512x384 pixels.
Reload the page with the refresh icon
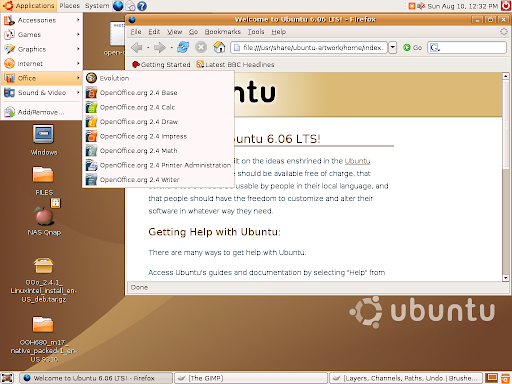coord(183,47)
